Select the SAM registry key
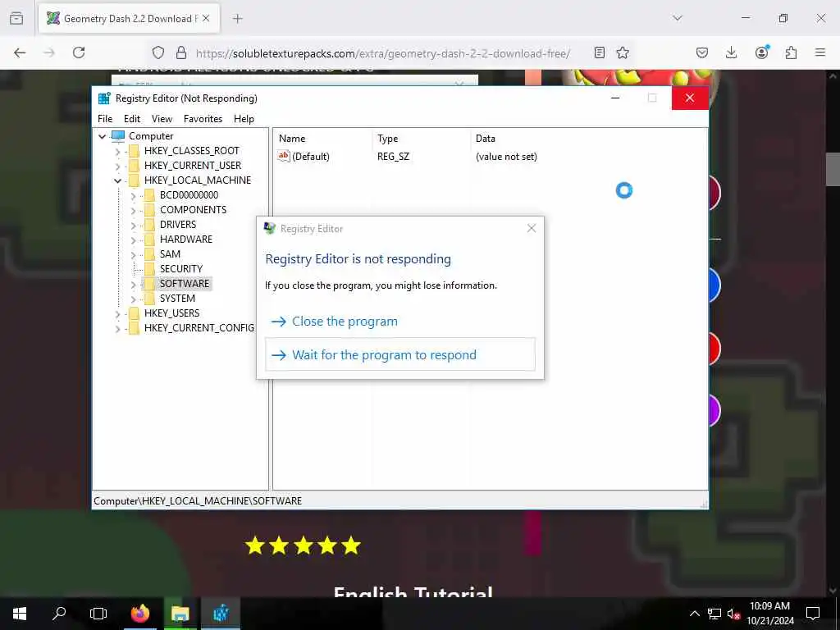 point(170,254)
